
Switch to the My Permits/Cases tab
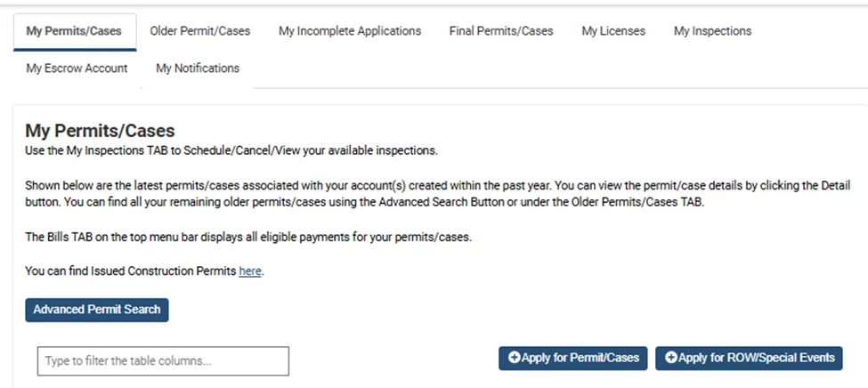(74, 31)
